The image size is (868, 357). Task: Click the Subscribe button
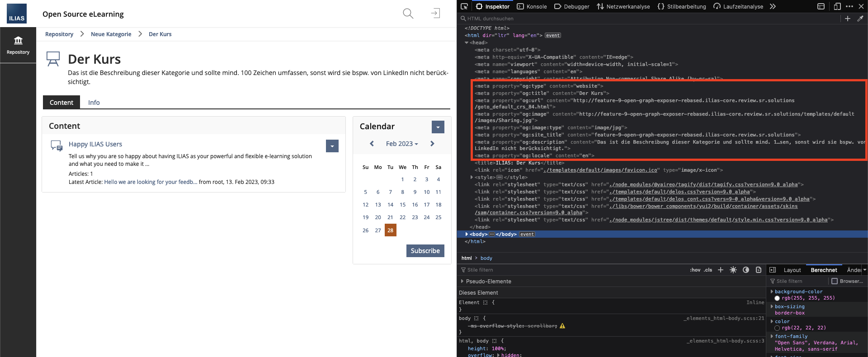[x=425, y=251]
